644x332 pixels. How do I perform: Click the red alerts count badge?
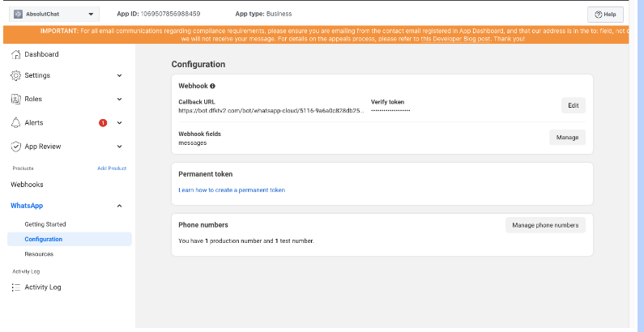coord(103,123)
